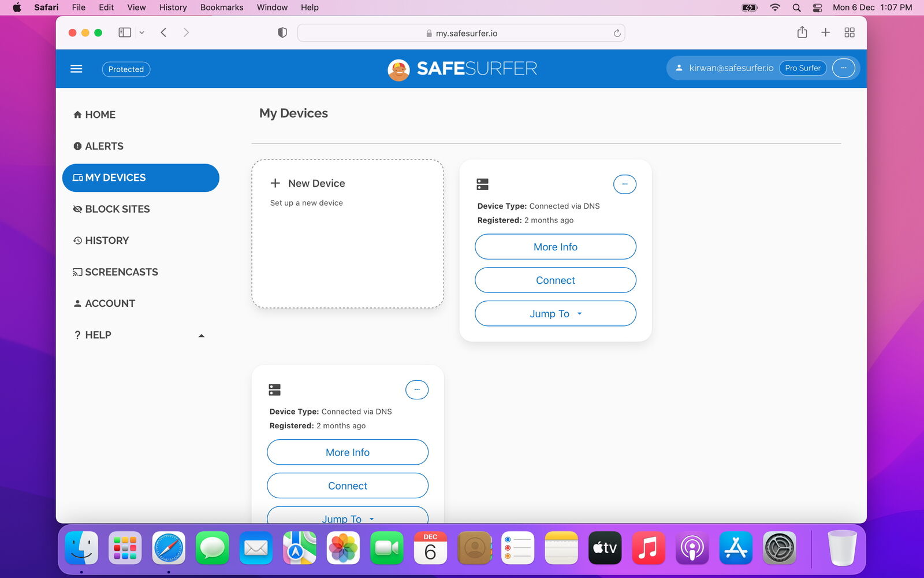Open the sidebar options chevron in Safari toolbar
The width and height of the screenshot is (924, 578).
pyautogui.click(x=141, y=32)
